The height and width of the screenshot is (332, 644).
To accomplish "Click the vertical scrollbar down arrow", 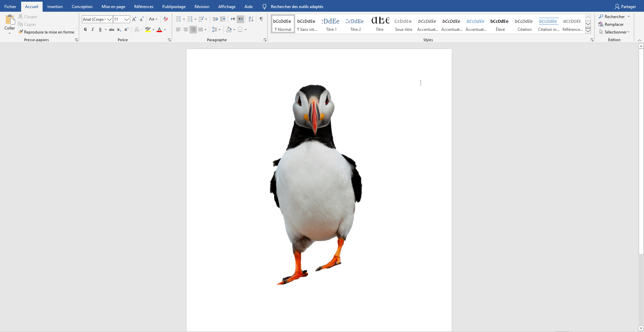I will point(641,328).
